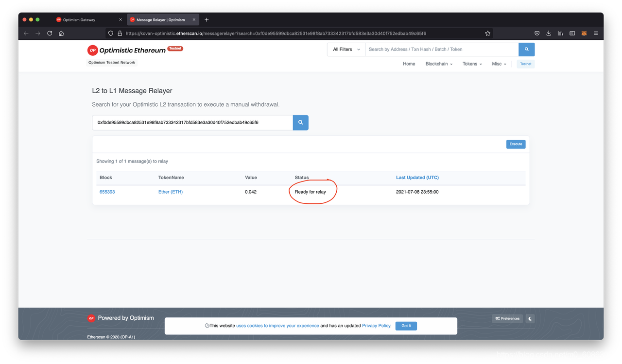Image resolution: width=622 pixels, height=364 pixels.
Task: Click the header search magnifier button
Action: click(x=527, y=50)
